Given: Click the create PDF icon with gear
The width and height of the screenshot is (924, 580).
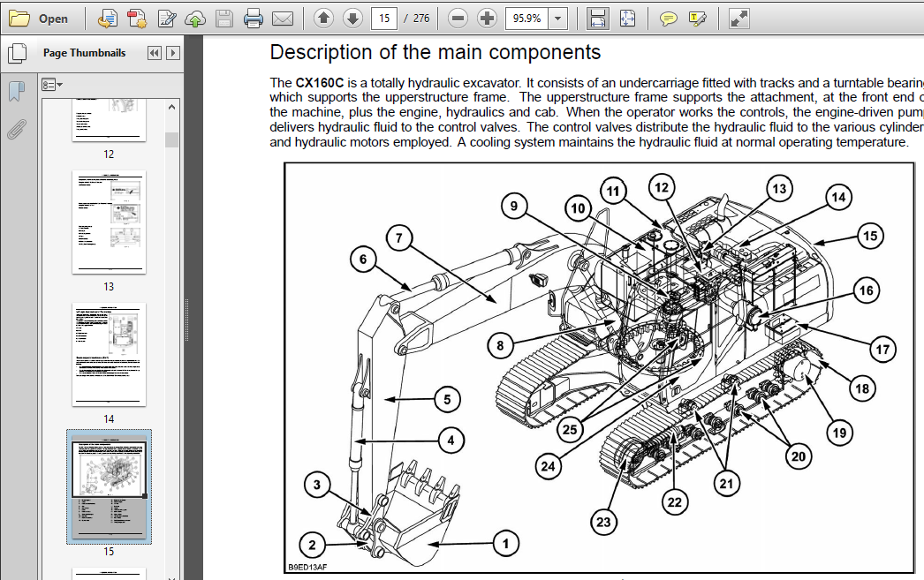Looking at the screenshot, I should pyautogui.click(x=137, y=19).
